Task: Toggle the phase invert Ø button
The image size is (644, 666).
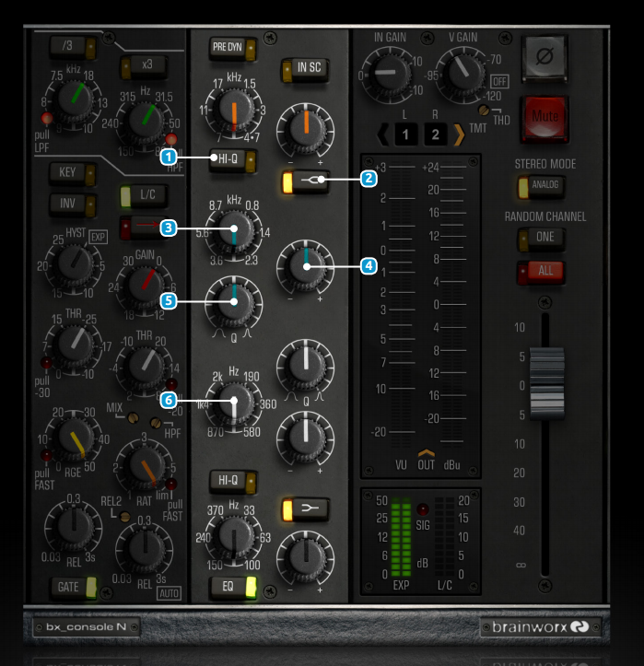Action: (x=545, y=57)
